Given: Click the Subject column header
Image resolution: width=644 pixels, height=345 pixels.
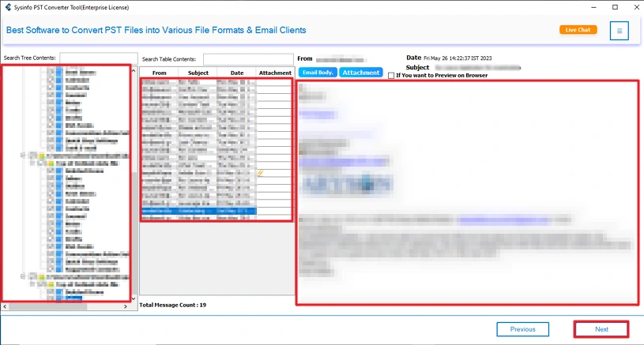Looking at the screenshot, I should (198, 73).
